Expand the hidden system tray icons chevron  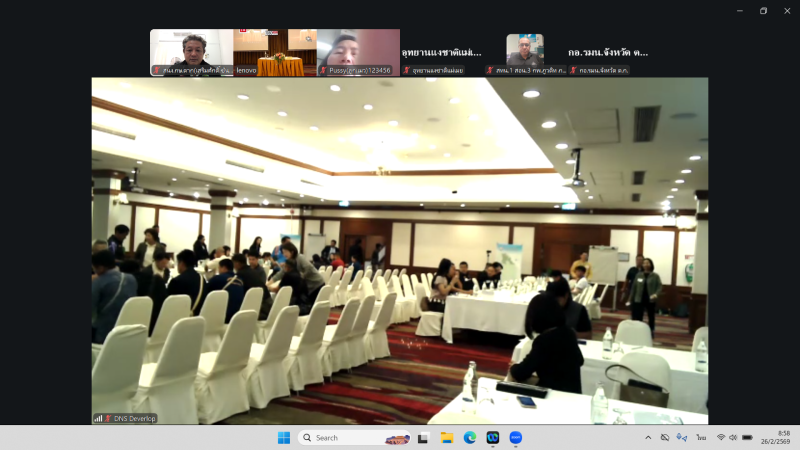point(647,438)
